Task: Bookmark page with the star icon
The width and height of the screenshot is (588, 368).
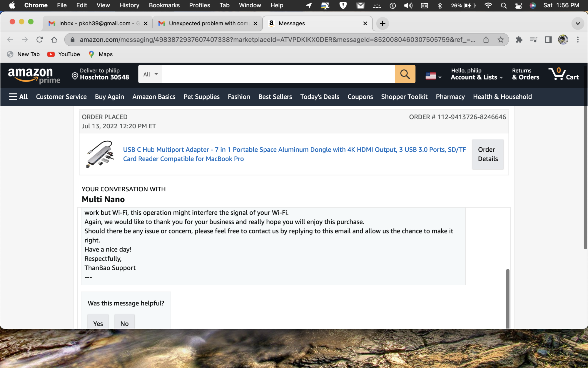Action: pyautogui.click(x=501, y=40)
